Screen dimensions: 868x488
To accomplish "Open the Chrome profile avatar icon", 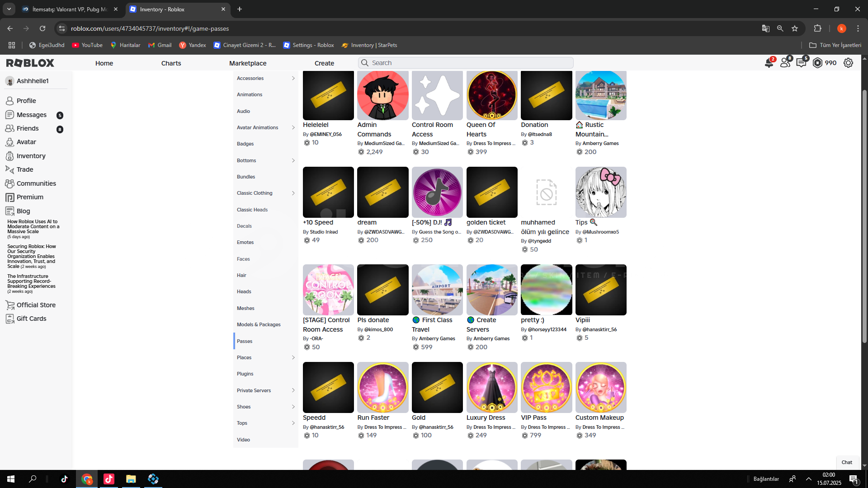I will tap(841, 28).
